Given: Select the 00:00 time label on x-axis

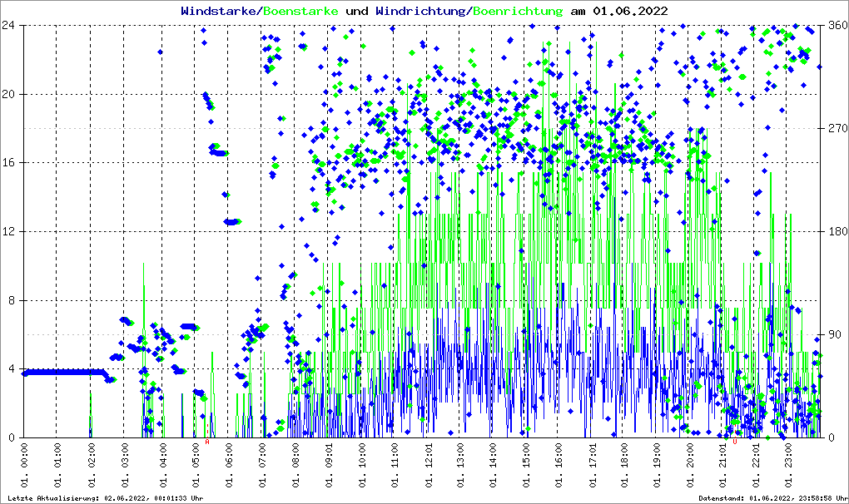Looking at the screenshot, I should 25,465.
